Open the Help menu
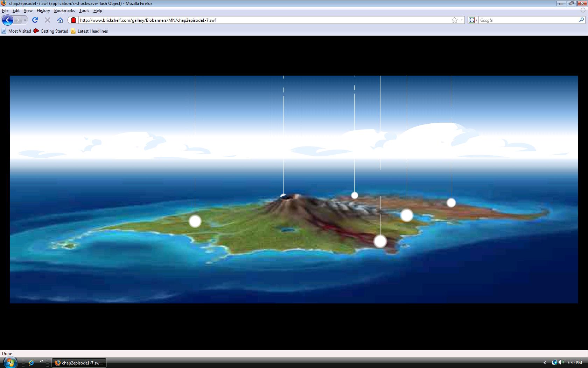The width and height of the screenshot is (588, 368). point(98,11)
